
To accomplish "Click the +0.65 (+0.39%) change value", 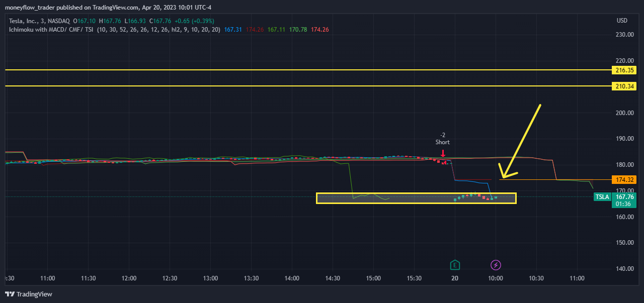I will [x=194, y=21].
